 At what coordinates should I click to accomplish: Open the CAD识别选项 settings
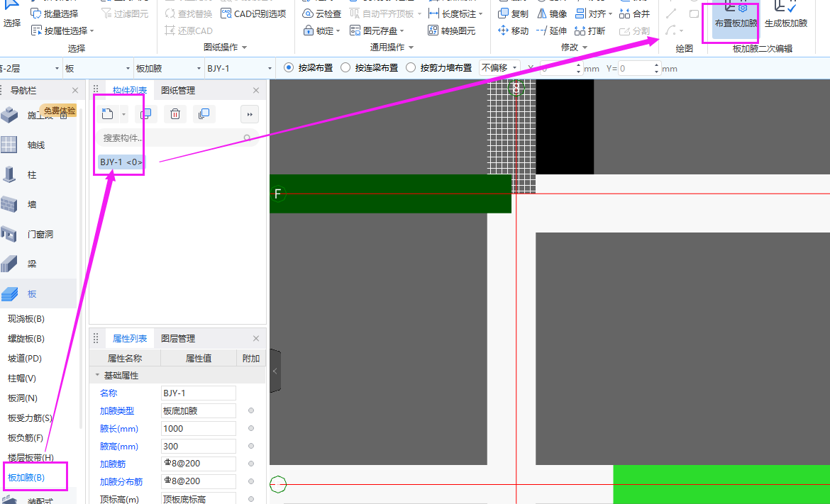point(253,13)
